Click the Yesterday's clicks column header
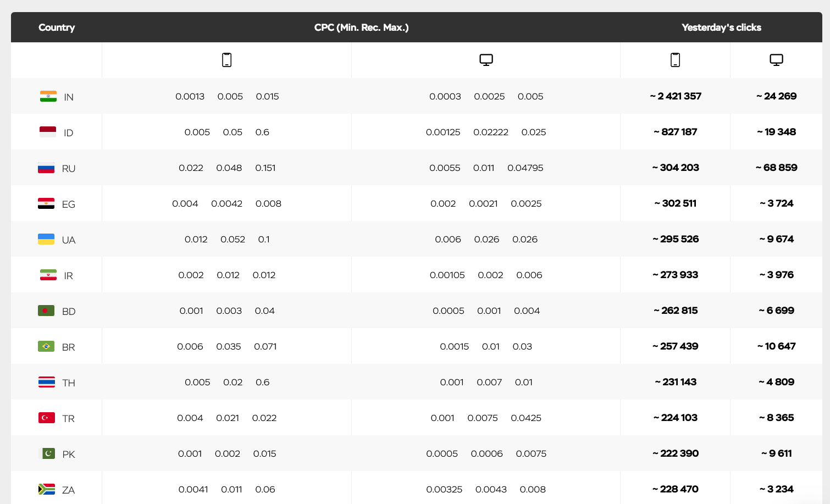Image resolution: width=830 pixels, height=504 pixels. [721, 27]
